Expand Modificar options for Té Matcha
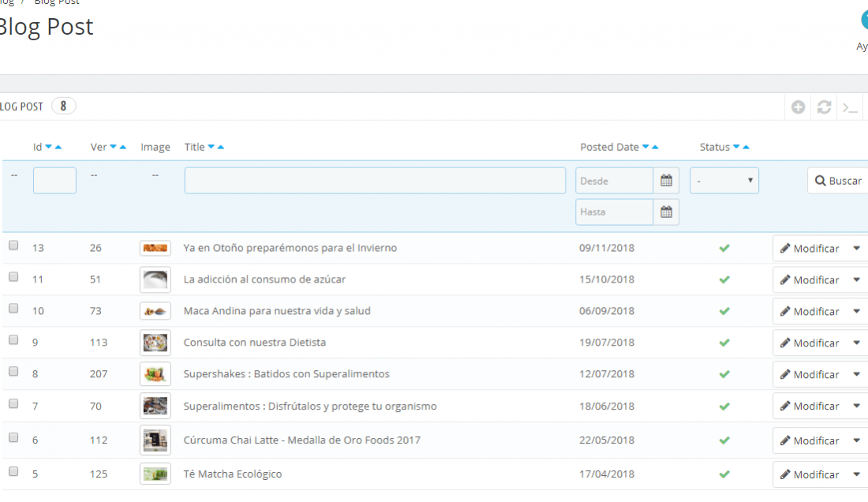The height and width of the screenshot is (502, 868). click(856, 474)
